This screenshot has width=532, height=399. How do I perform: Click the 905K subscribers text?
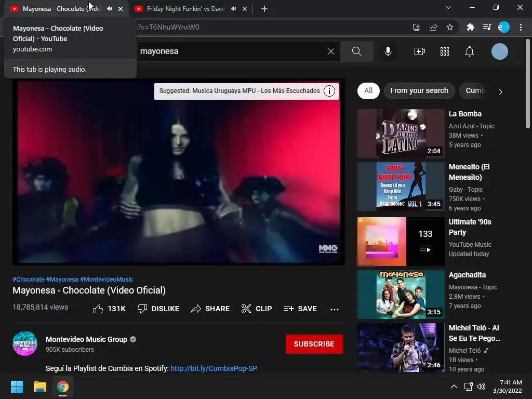[x=70, y=350]
